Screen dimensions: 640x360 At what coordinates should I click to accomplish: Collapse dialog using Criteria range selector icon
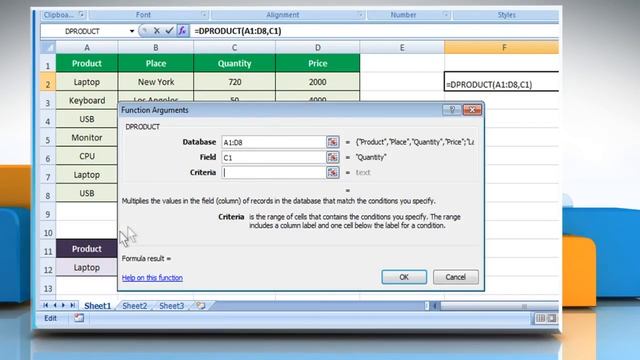click(x=333, y=172)
